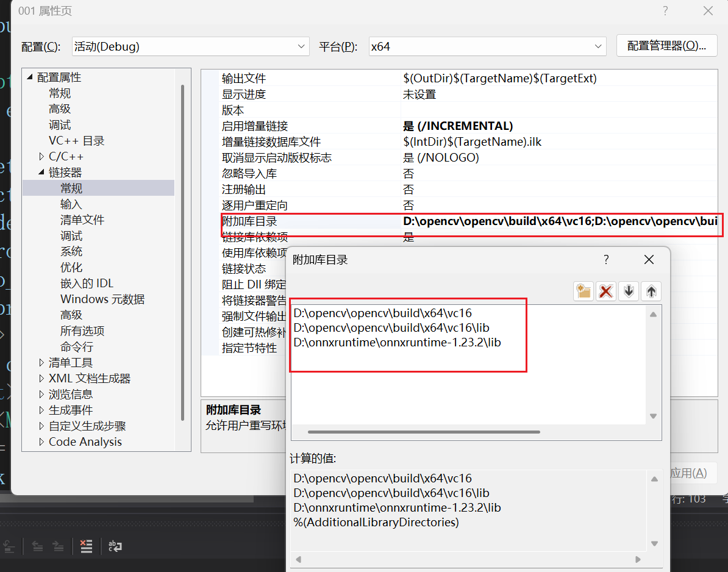Viewport: 728px width, 572px height.
Task: Delete selected path with the red X icon
Action: click(605, 291)
